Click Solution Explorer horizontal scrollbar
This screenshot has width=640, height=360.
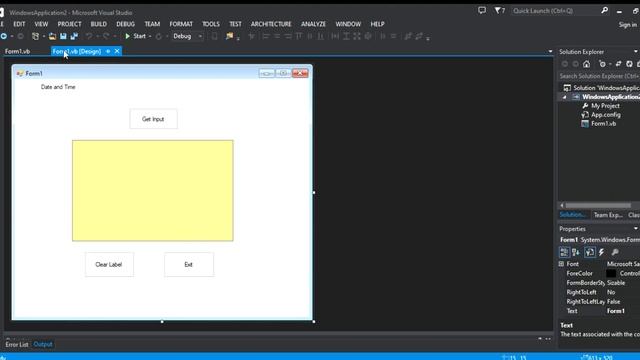pos(598,205)
